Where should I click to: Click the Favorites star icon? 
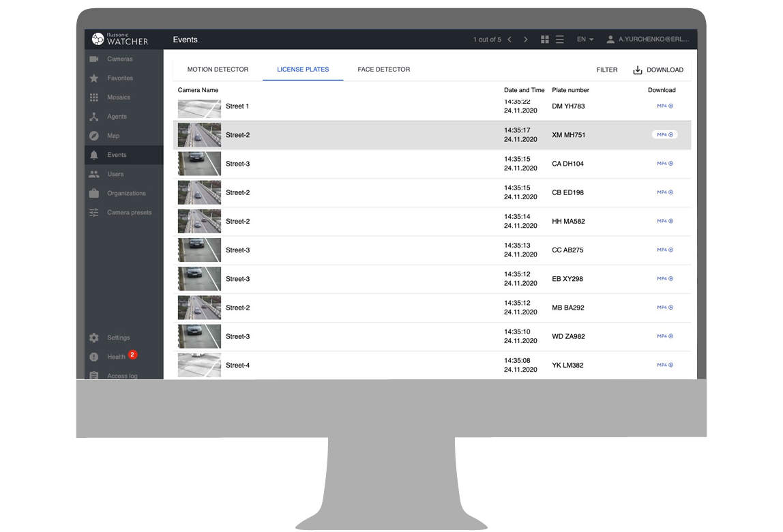coord(94,78)
